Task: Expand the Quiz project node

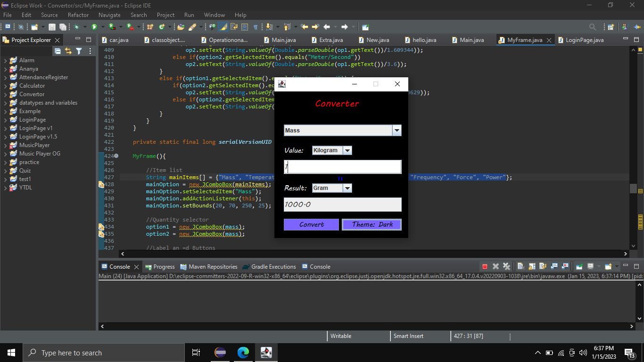Action: (5, 171)
